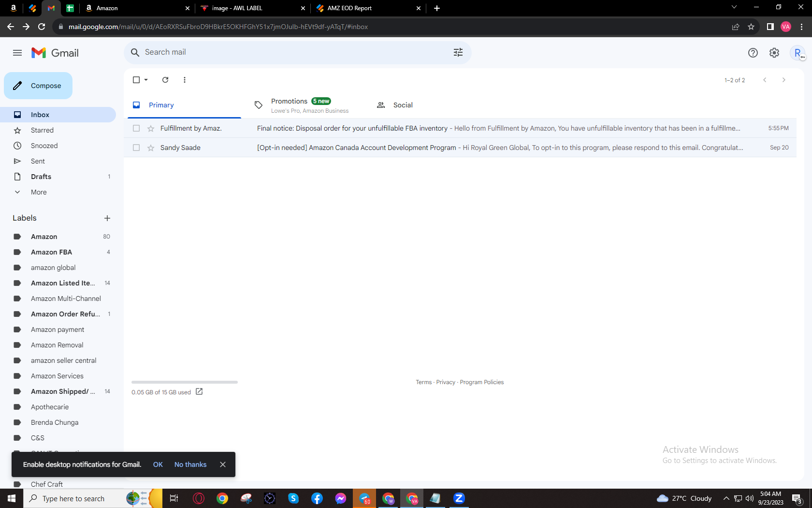Select the Sandy Saade email checkbox
The image size is (812, 508).
click(136, 148)
